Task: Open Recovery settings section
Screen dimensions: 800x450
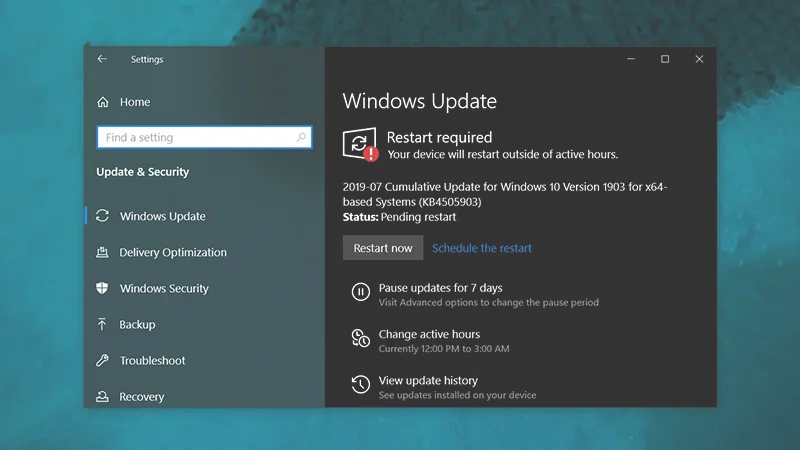Action: (142, 397)
